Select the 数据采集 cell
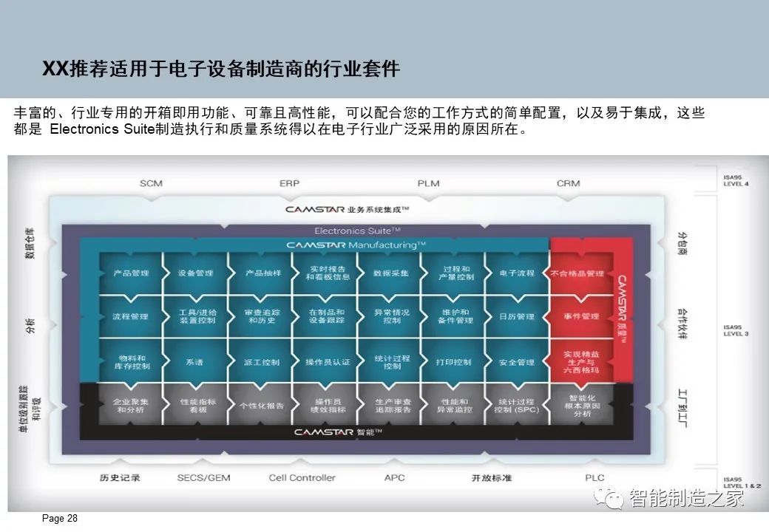 (x=390, y=273)
